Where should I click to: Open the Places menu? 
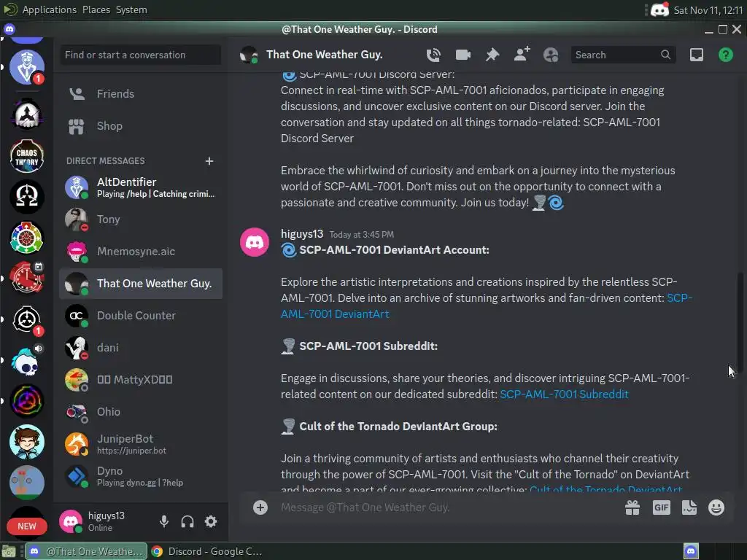click(96, 9)
